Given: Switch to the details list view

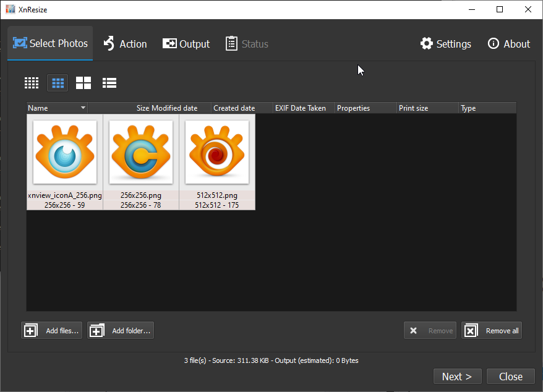Looking at the screenshot, I should (x=109, y=82).
